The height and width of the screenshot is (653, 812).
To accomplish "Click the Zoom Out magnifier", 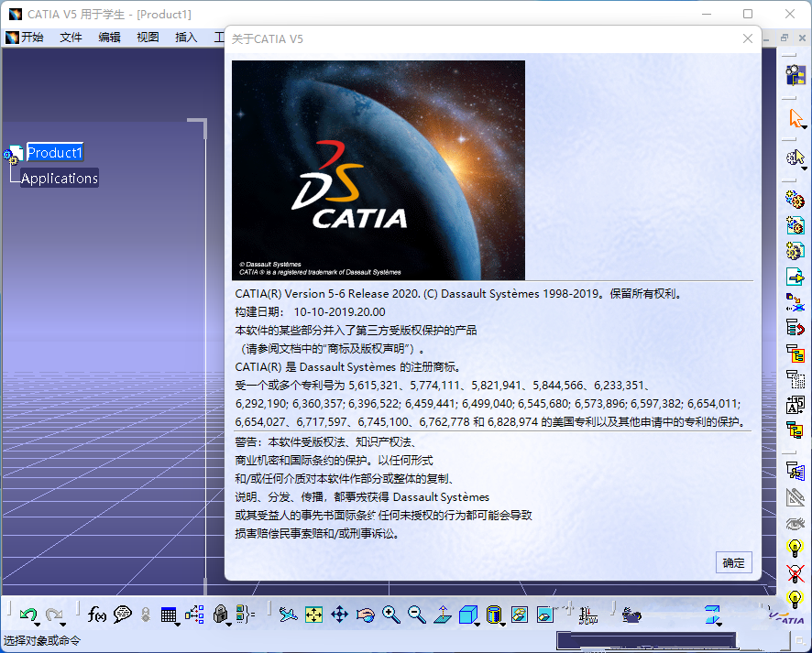I will [x=417, y=615].
